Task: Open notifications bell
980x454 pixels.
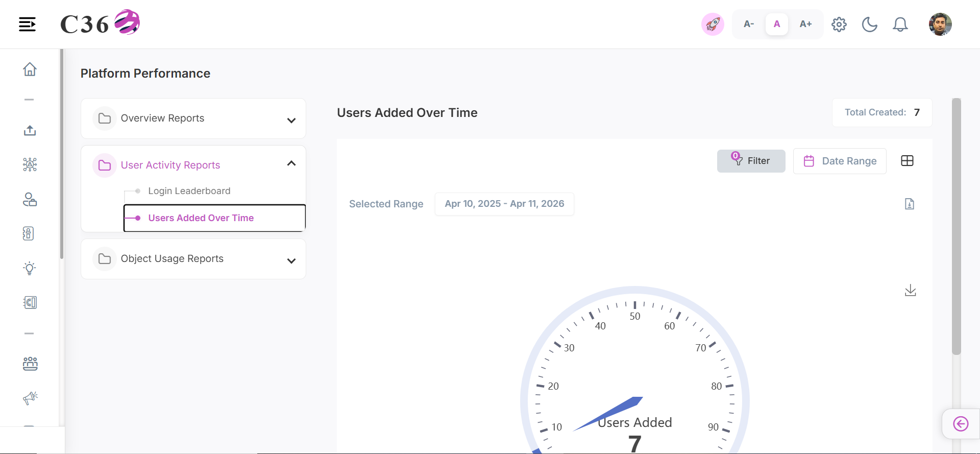Action: pos(900,24)
